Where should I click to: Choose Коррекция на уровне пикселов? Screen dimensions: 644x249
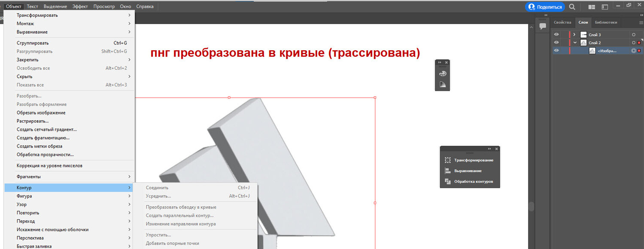click(x=69, y=166)
